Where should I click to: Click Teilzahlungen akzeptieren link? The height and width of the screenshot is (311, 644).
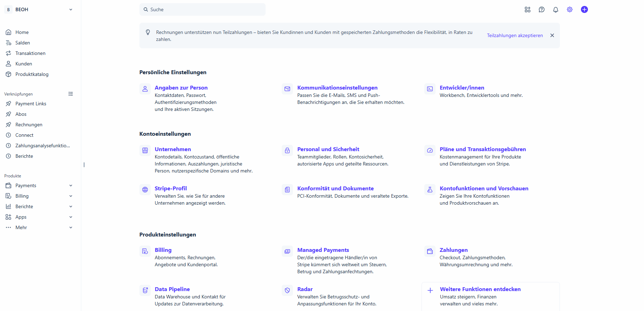click(x=515, y=35)
